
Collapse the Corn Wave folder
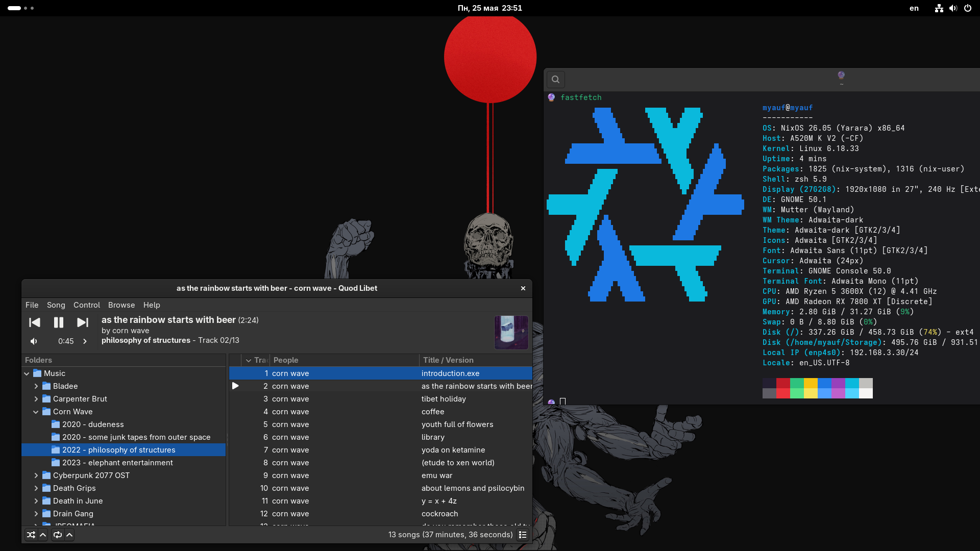(36, 412)
